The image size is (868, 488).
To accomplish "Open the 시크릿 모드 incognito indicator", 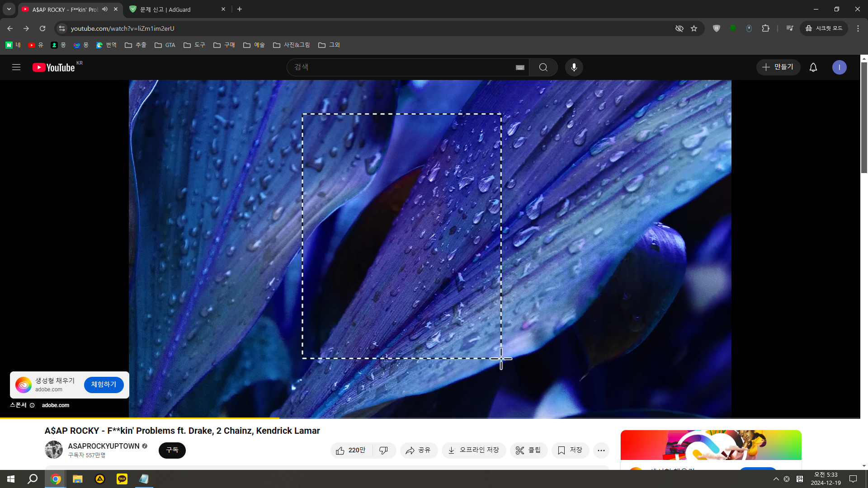I will [x=824, y=28].
